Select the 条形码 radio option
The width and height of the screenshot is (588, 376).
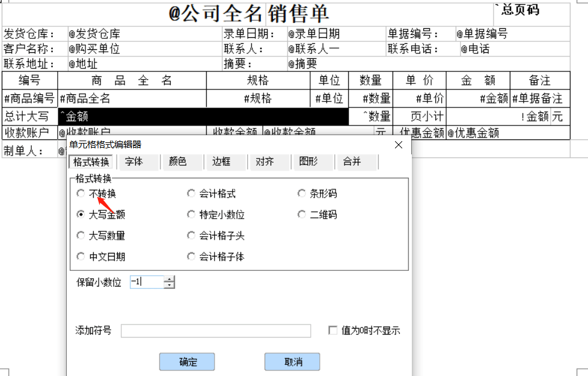317,193
